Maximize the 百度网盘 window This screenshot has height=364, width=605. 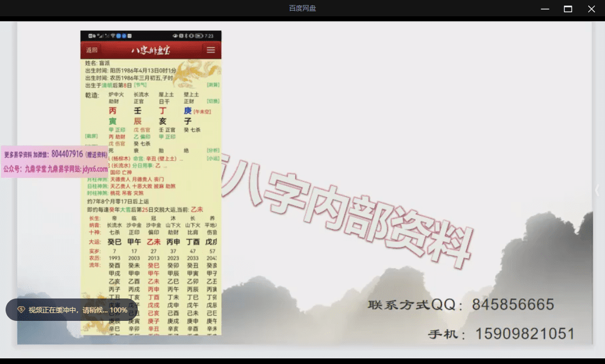[x=568, y=8]
